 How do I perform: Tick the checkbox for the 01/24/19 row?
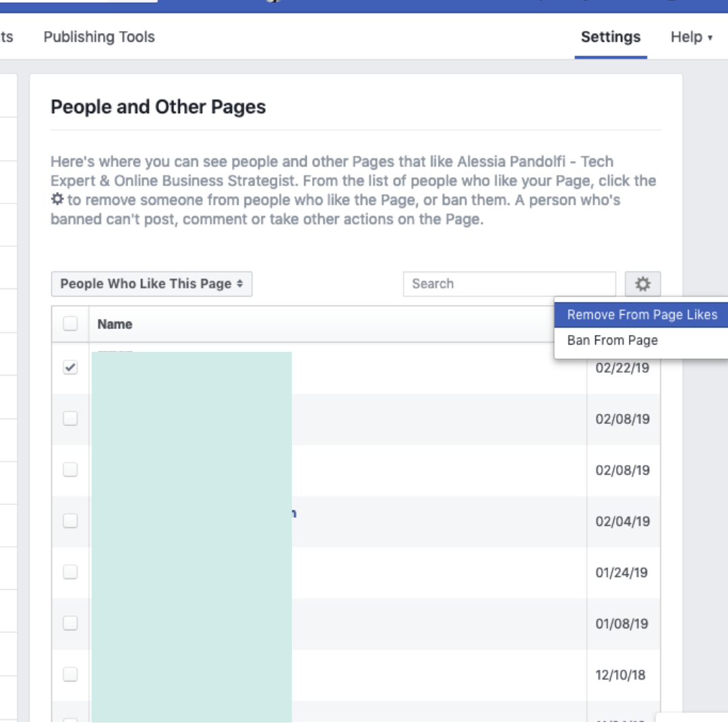tap(70, 572)
